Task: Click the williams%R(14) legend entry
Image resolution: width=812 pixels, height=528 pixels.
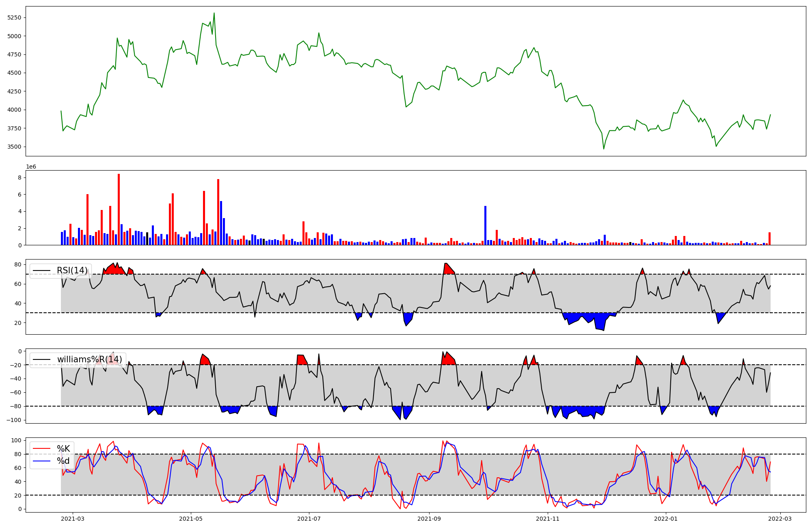Action: (89, 359)
